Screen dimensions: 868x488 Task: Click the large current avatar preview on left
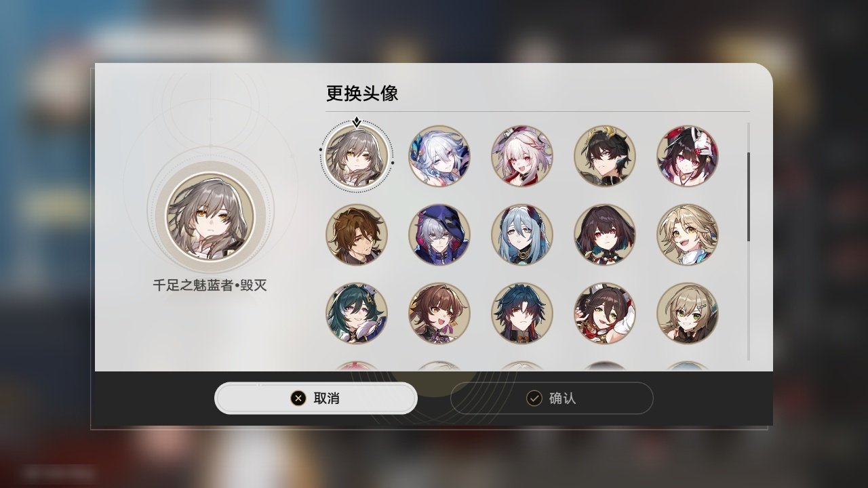[x=211, y=216]
